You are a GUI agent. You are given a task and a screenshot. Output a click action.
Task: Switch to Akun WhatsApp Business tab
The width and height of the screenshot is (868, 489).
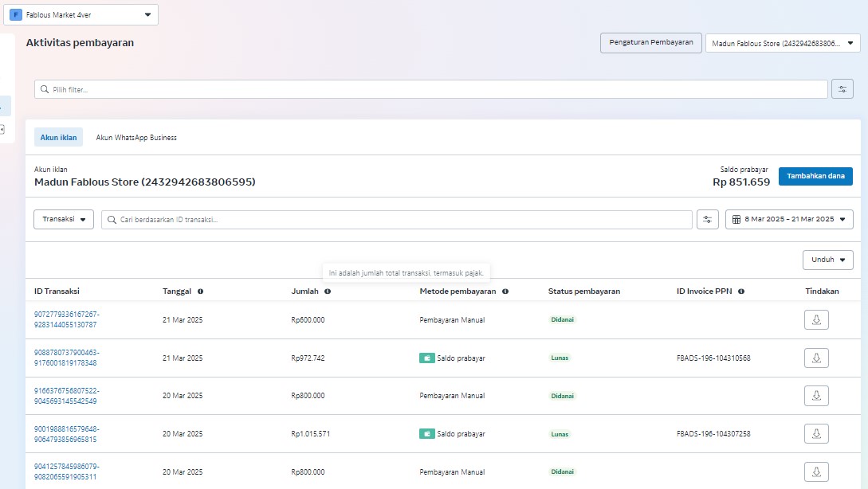click(x=136, y=138)
